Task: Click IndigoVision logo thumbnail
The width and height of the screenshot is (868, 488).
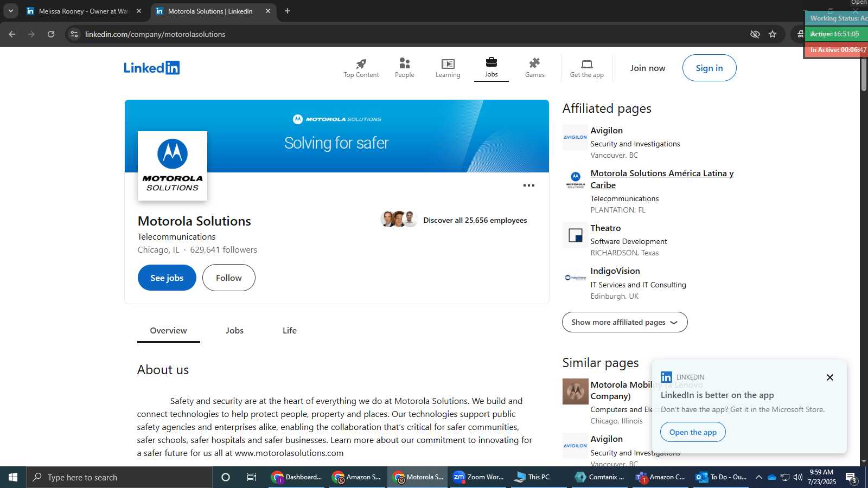Action: pos(575,278)
